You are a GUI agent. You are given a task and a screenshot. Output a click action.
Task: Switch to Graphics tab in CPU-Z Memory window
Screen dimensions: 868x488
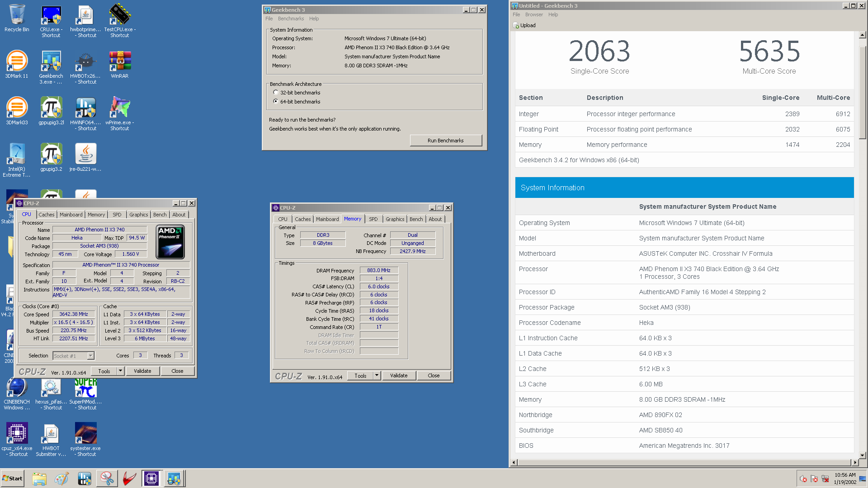395,219
